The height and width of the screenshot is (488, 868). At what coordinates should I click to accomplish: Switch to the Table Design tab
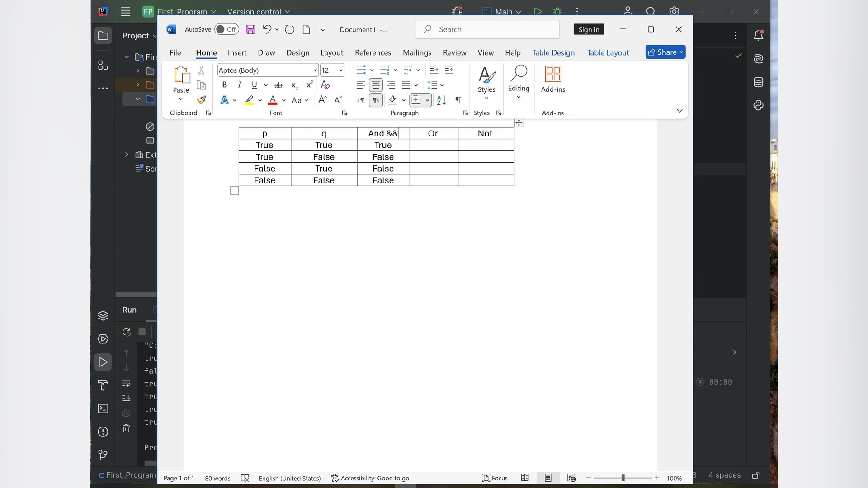click(553, 52)
